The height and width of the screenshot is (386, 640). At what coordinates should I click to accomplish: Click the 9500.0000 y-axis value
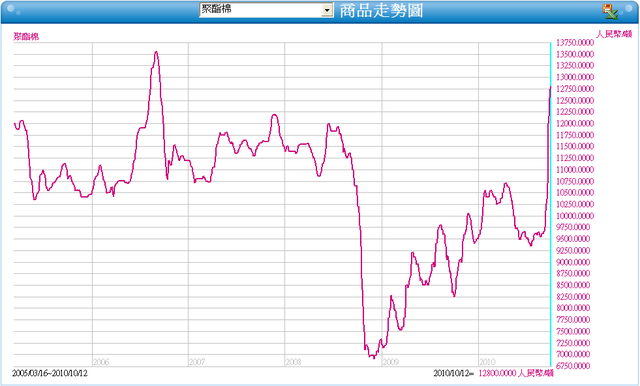click(x=573, y=239)
